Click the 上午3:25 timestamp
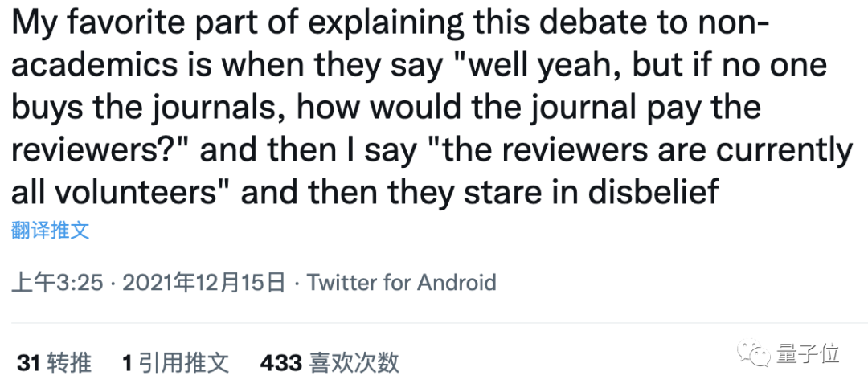This screenshot has width=868, height=392. pyautogui.click(x=57, y=283)
